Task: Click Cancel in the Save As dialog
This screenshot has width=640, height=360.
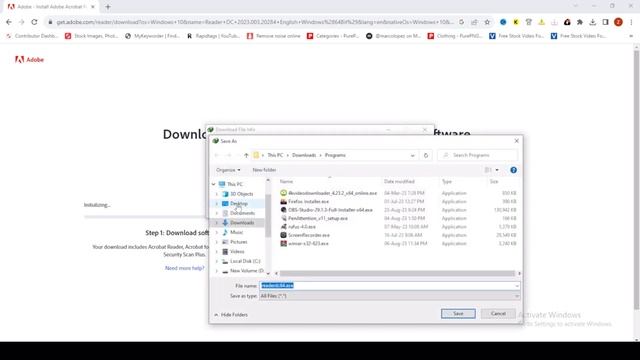Action: pyautogui.click(x=498, y=313)
